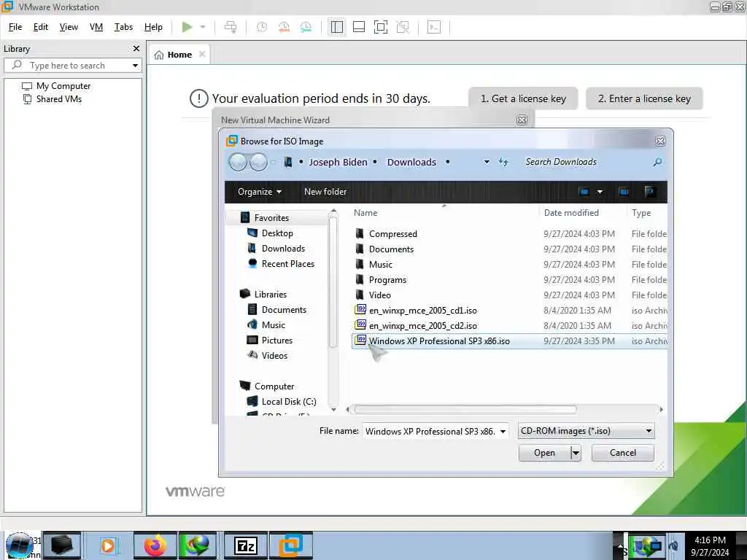Close the Library panel with X

[136, 49]
